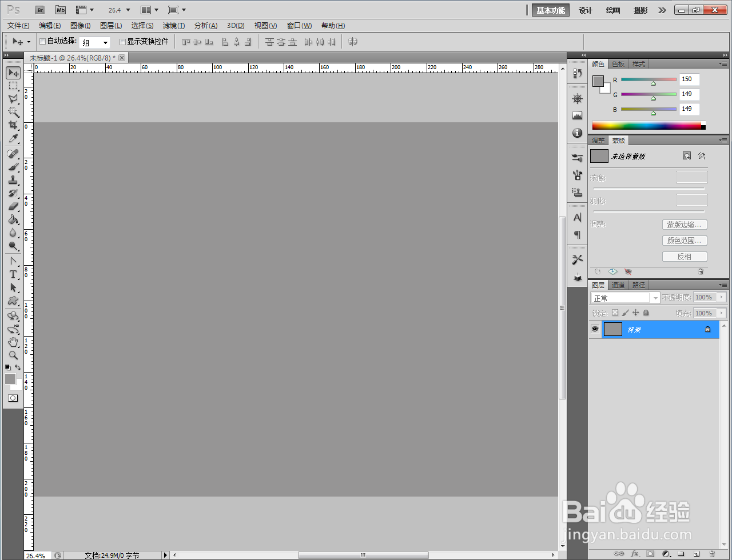Toggle Quick Mask mode

click(13, 398)
